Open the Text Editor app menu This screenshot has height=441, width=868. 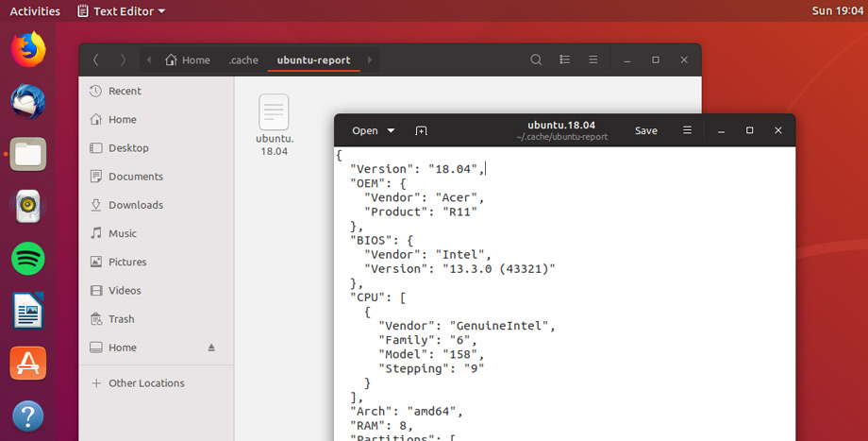pos(121,11)
